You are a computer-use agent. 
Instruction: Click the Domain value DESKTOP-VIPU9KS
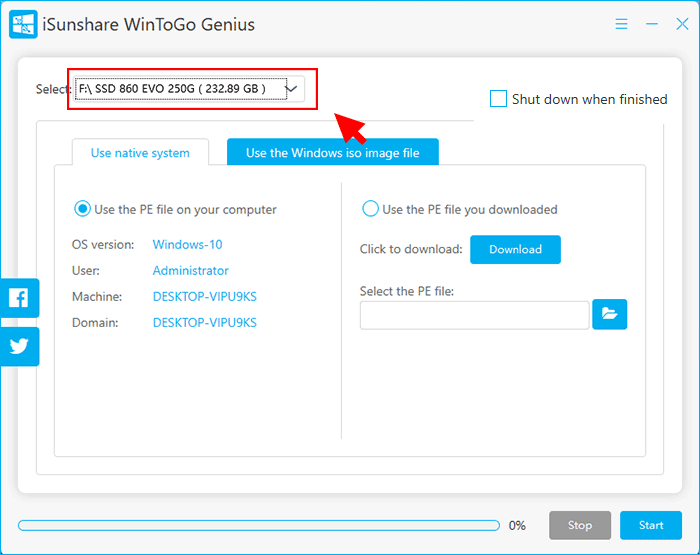click(x=204, y=322)
